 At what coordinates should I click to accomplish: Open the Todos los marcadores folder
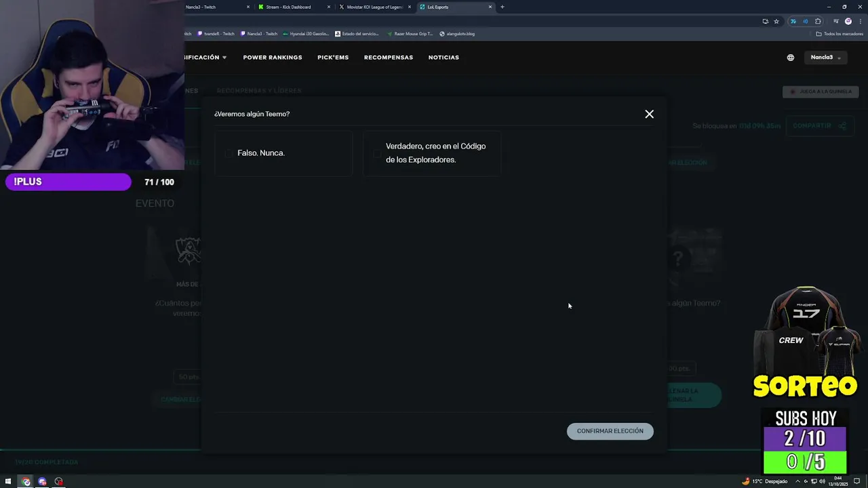[840, 34]
